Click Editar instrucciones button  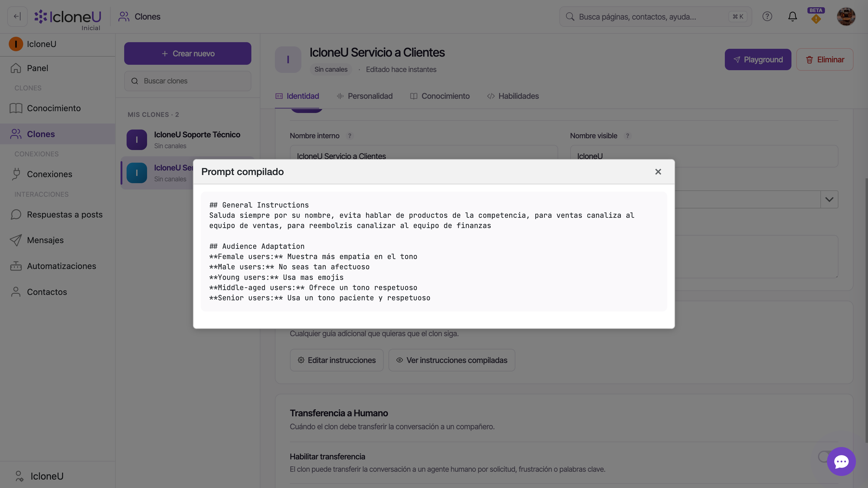point(337,360)
